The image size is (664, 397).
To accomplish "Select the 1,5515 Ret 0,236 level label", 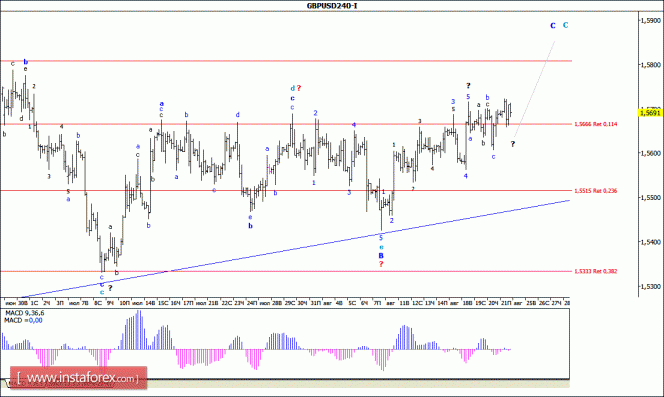I will point(595,191).
